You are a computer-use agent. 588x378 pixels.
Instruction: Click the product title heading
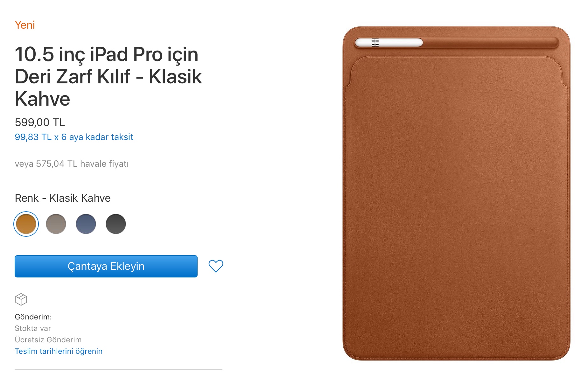point(108,76)
